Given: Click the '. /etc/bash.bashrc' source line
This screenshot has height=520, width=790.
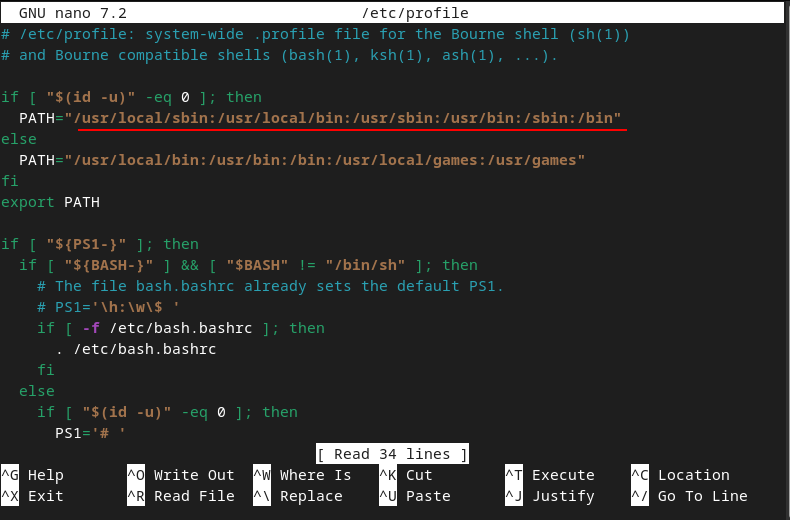Looking at the screenshot, I should coord(136,349).
